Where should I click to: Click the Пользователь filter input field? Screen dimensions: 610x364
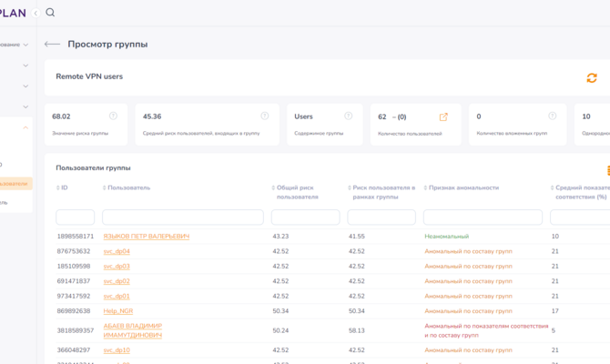tap(183, 217)
